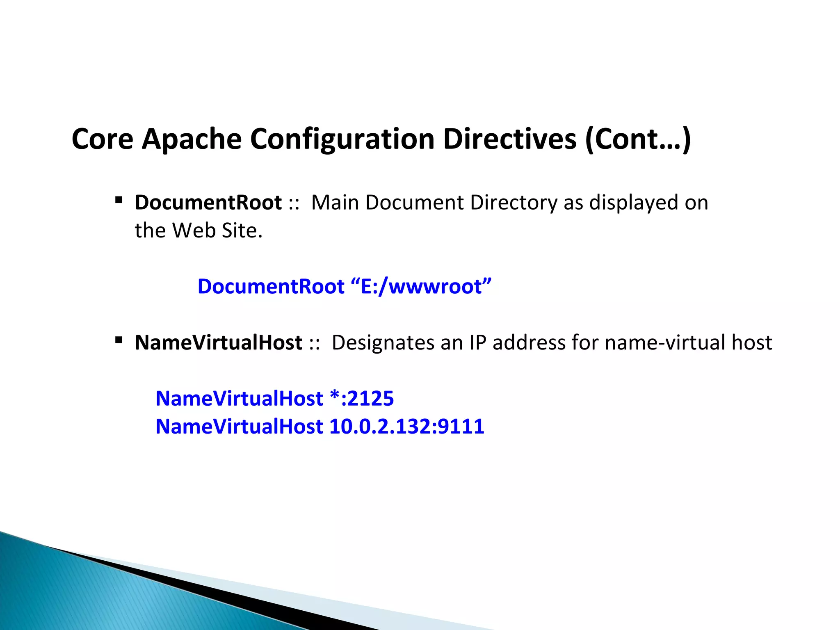Click the blue 'DocumentRoot' example keyword
Image resolution: width=840 pixels, height=630 pixels.
(x=271, y=286)
